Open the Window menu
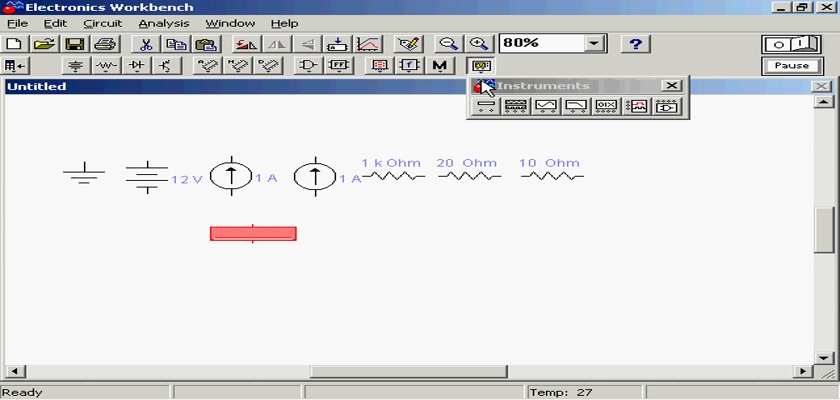This screenshot has height=400, width=840. tap(230, 24)
